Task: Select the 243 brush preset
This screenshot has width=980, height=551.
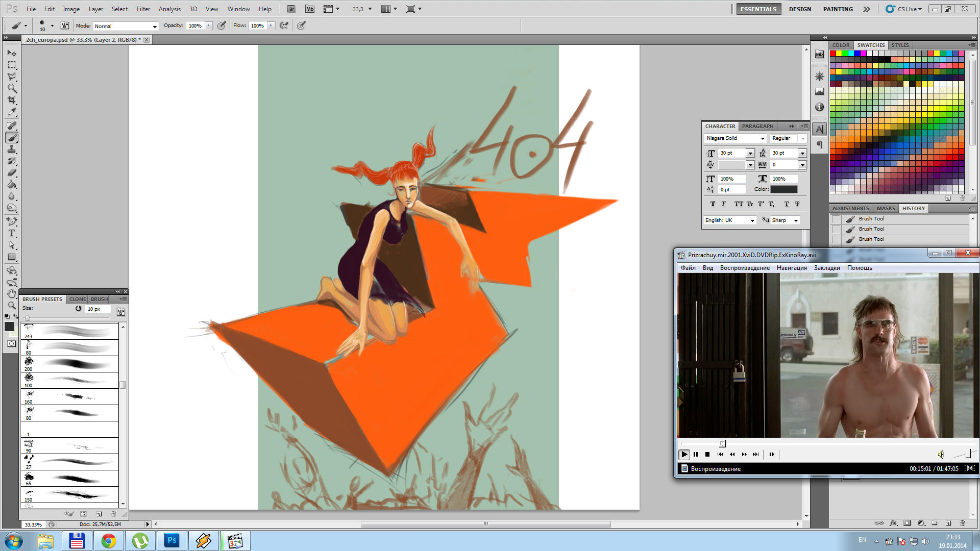Action: [69, 331]
